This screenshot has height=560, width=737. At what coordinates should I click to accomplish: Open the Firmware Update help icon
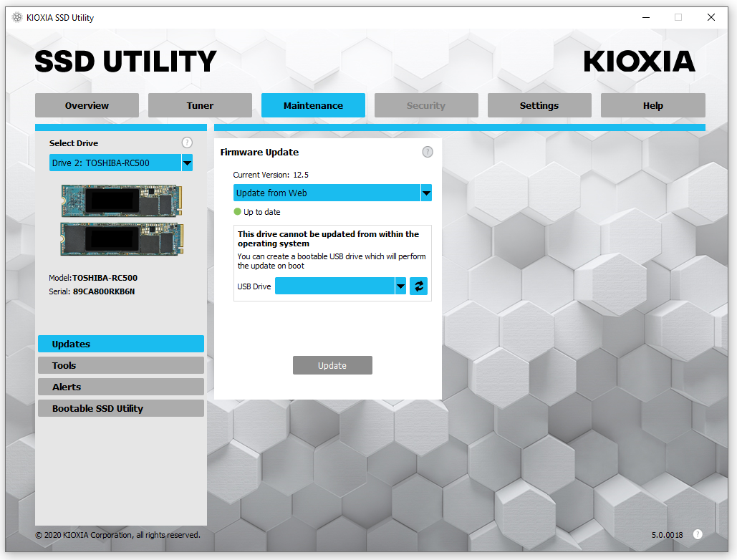pos(428,152)
